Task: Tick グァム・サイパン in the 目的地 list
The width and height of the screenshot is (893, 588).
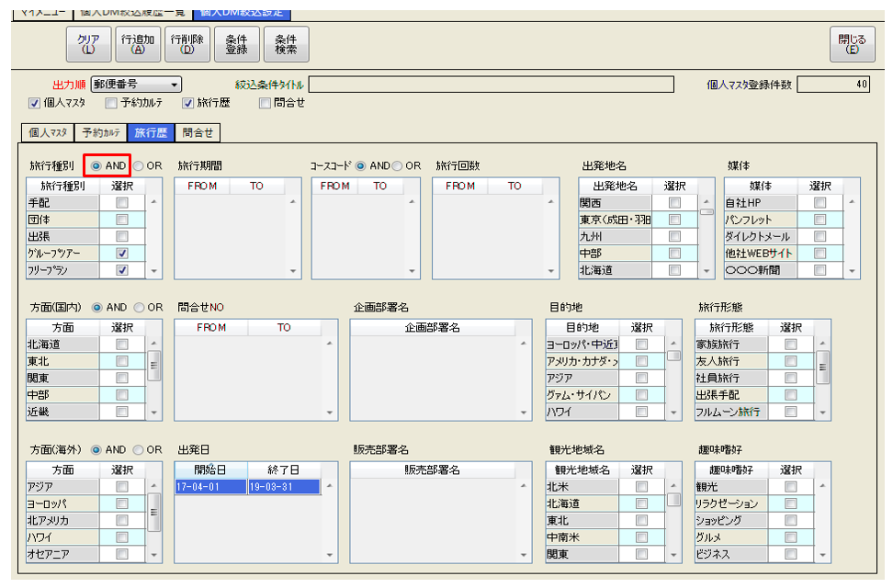Action: 642,395
